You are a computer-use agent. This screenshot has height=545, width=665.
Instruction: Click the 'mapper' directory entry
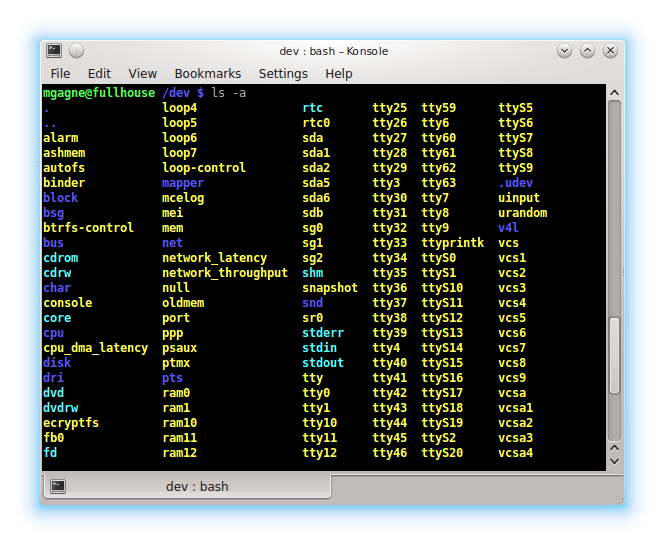(183, 184)
